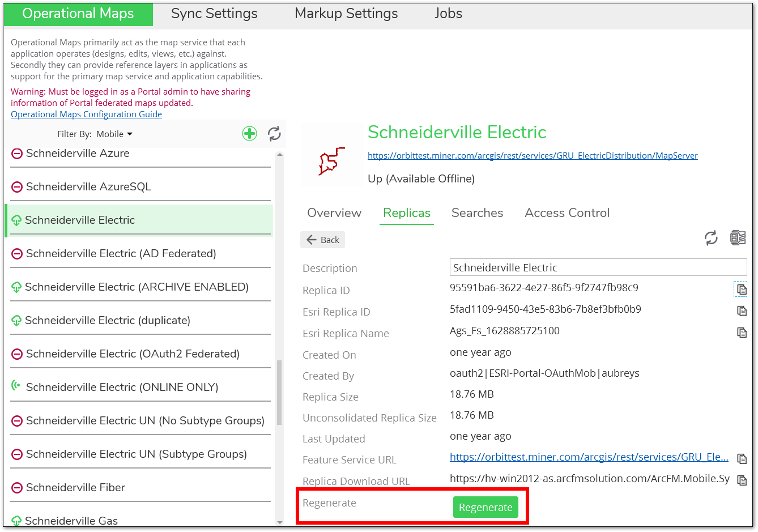Click the Regenerate button
This screenshot has height=532, width=758.
(x=486, y=508)
